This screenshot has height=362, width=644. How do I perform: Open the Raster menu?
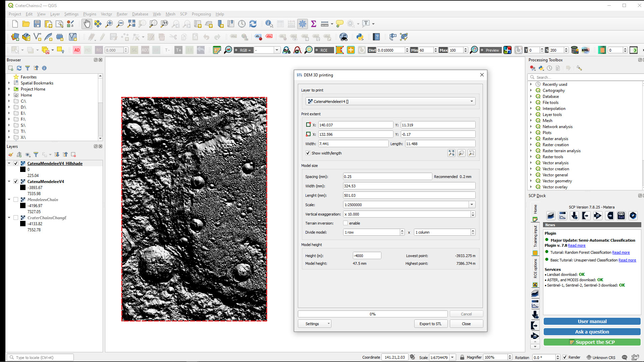click(122, 14)
